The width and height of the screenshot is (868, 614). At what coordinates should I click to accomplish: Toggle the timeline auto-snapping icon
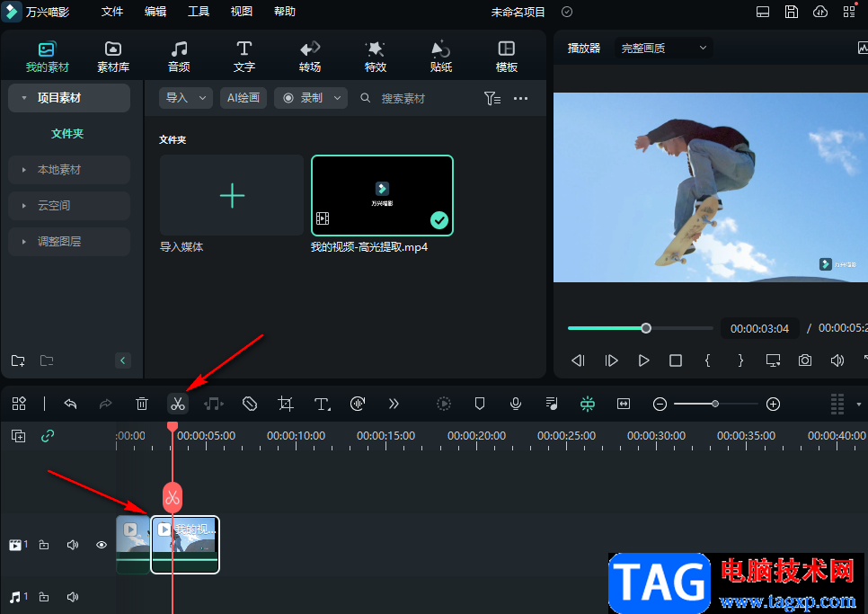coord(588,404)
